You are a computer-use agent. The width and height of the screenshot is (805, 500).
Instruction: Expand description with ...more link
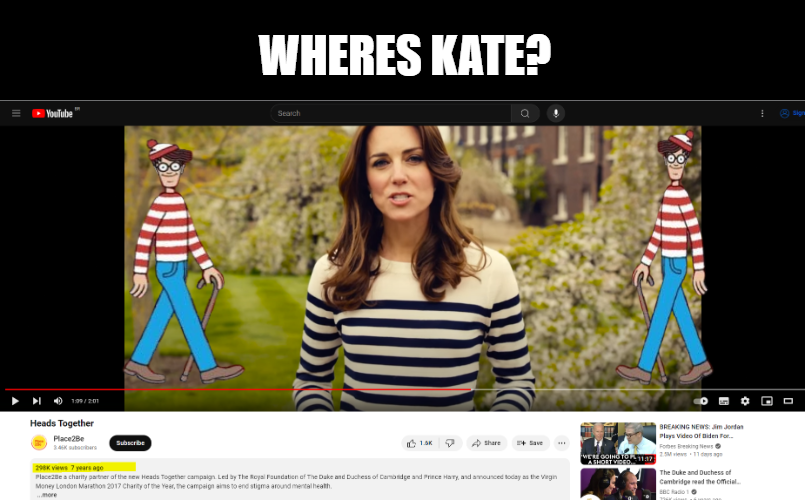[47, 495]
